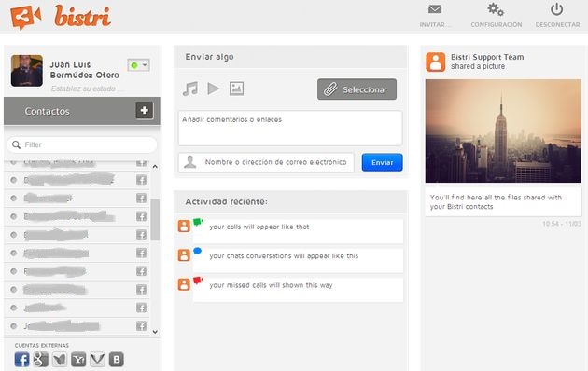Add a new contact with plus button

pos(145,110)
